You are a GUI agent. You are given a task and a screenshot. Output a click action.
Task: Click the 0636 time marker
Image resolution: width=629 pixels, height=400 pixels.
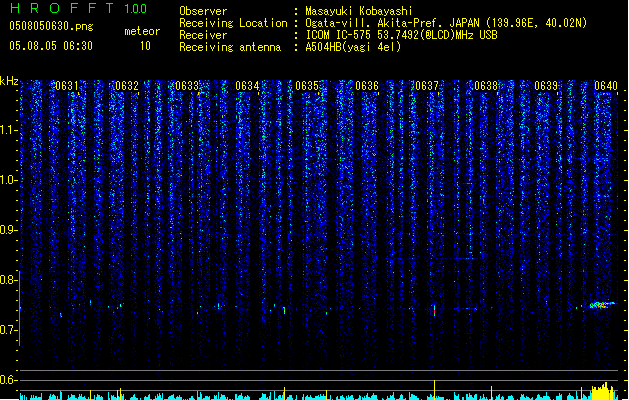pyautogui.click(x=367, y=86)
